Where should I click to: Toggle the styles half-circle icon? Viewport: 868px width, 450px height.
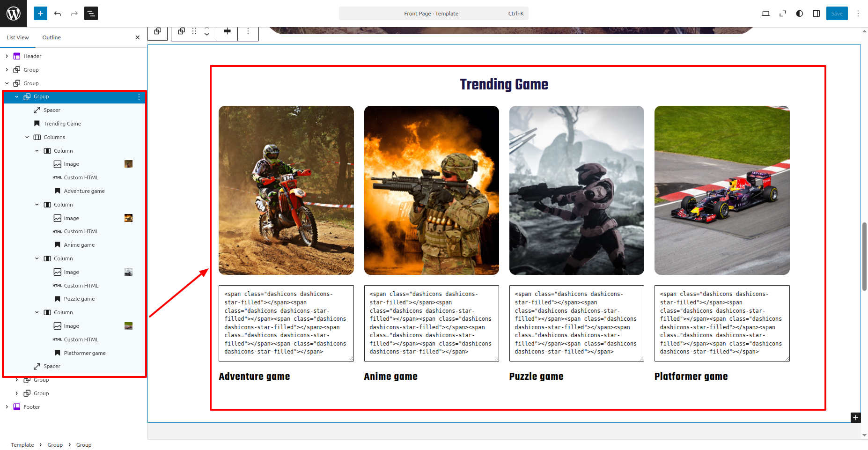(x=800, y=14)
